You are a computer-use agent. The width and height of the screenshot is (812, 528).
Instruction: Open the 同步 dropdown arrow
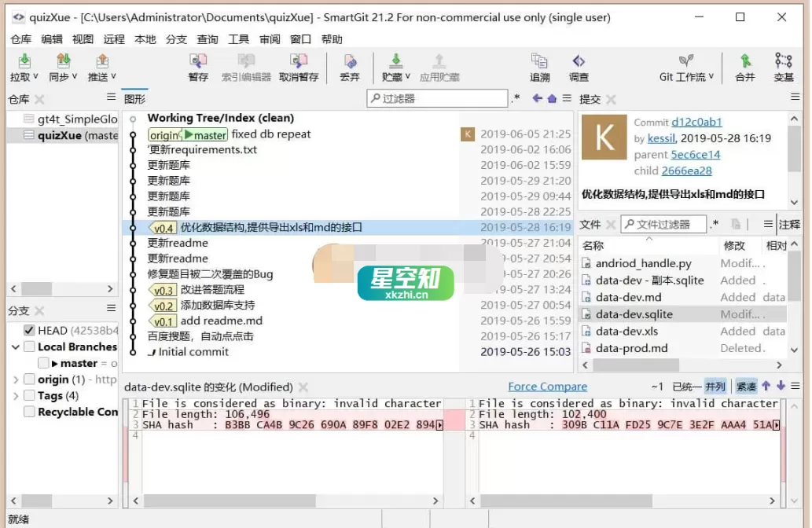(x=73, y=76)
